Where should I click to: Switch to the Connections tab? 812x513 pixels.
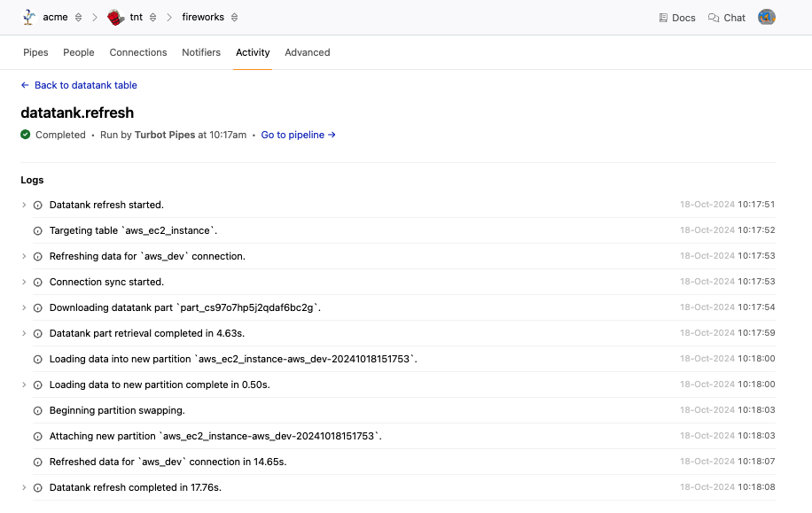138,52
